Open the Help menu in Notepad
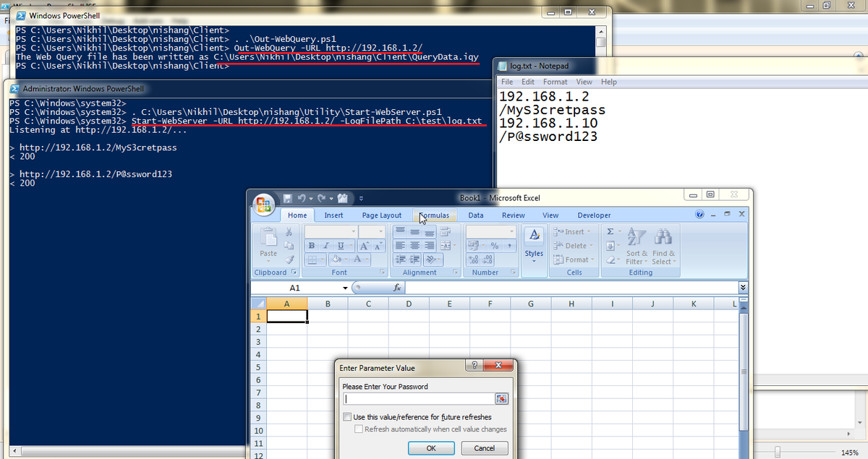Image resolution: width=868 pixels, height=459 pixels. point(609,82)
